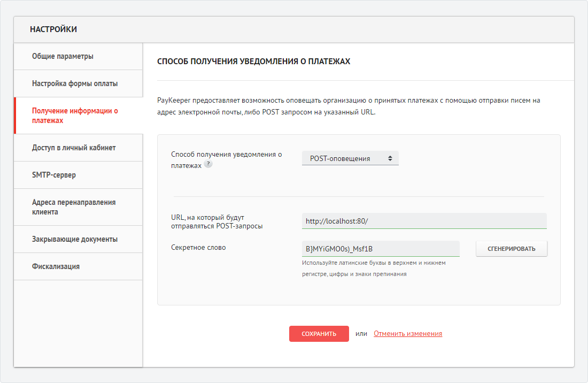Go to the Закрывающие документы section
588x383 pixels.
click(x=75, y=239)
